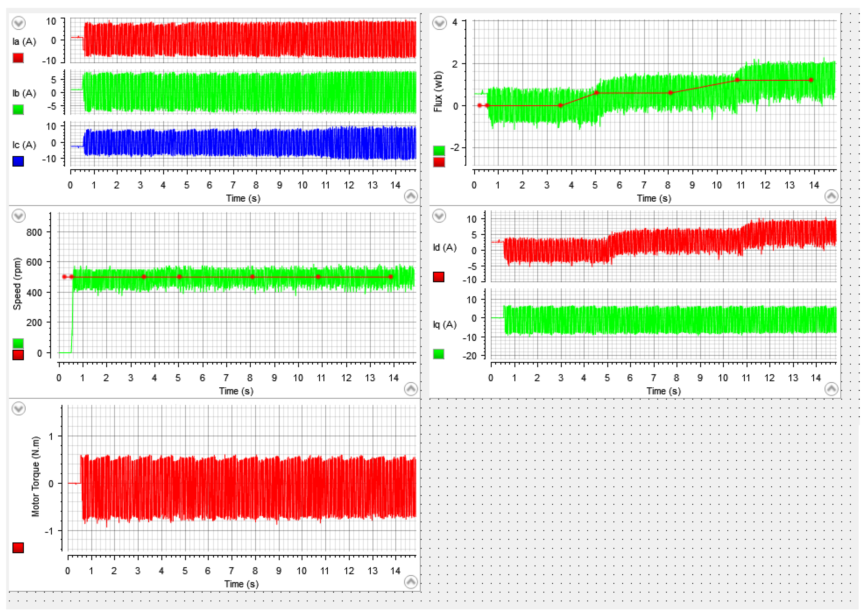865x616 pixels.
Task: Open dropdown arrow on Motor Torque panel
Action: coord(18,408)
